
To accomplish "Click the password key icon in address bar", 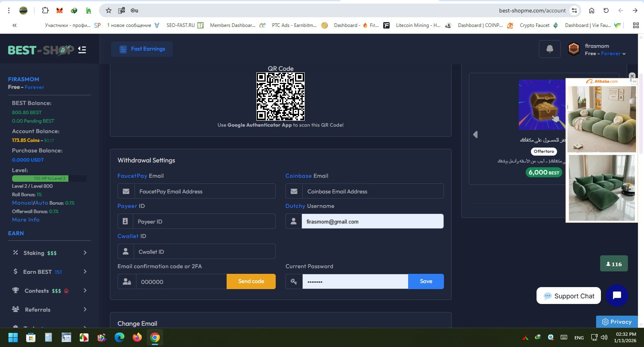I will tap(134, 10).
